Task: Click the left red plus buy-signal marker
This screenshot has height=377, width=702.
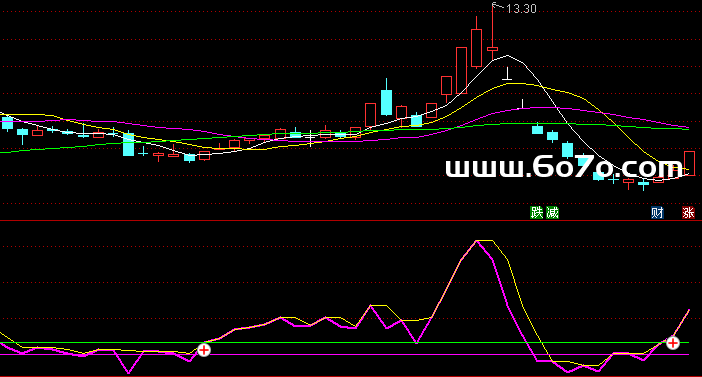Action: [x=204, y=350]
